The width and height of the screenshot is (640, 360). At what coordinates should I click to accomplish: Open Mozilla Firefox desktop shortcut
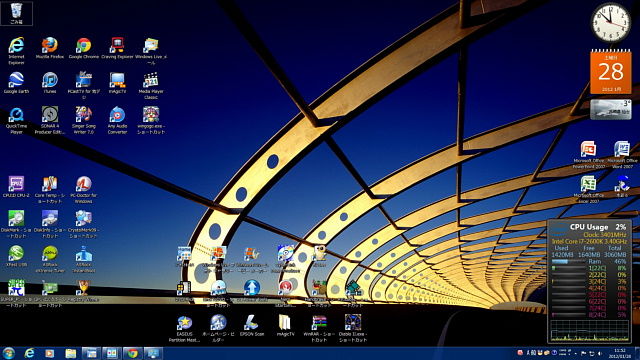[x=50, y=48]
